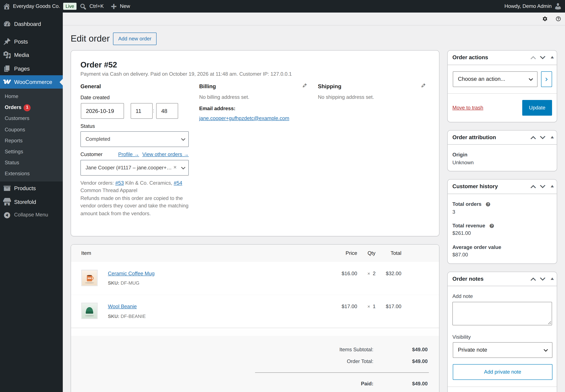
Task: Click the date created field 2026-10-19
Action: pyautogui.click(x=102, y=111)
